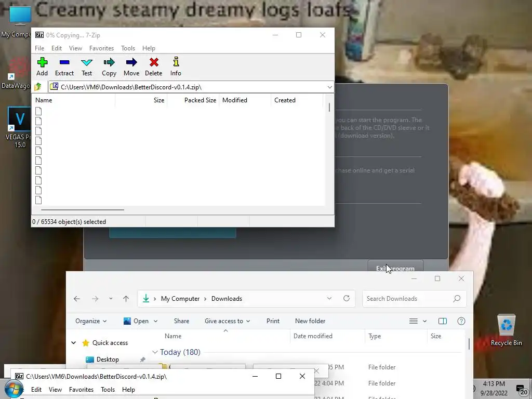Sort 7-Zip list by Packed Size column
The image size is (532, 399).
pyautogui.click(x=200, y=100)
